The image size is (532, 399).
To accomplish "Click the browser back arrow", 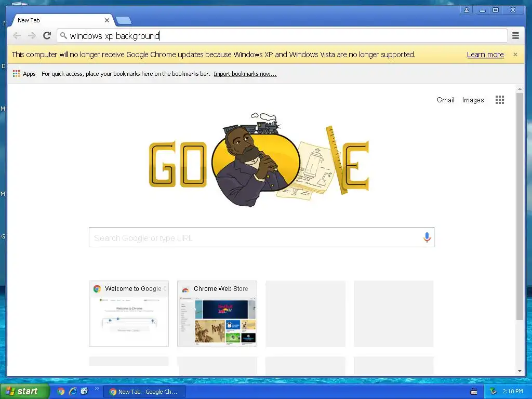I will [17, 35].
